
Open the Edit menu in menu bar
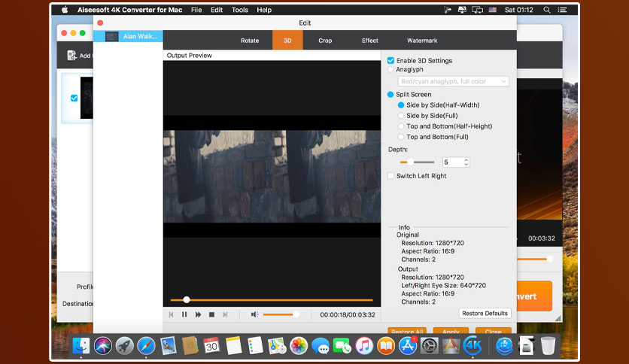click(x=217, y=10)
